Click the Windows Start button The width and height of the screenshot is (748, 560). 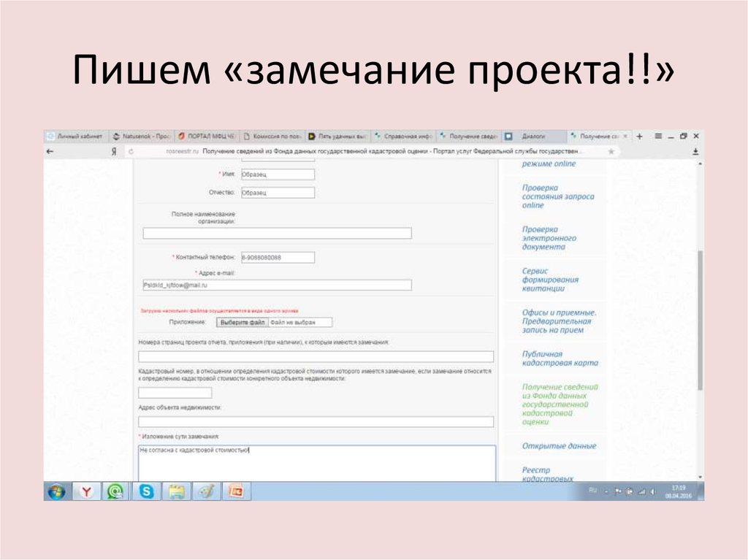(56, 492)
